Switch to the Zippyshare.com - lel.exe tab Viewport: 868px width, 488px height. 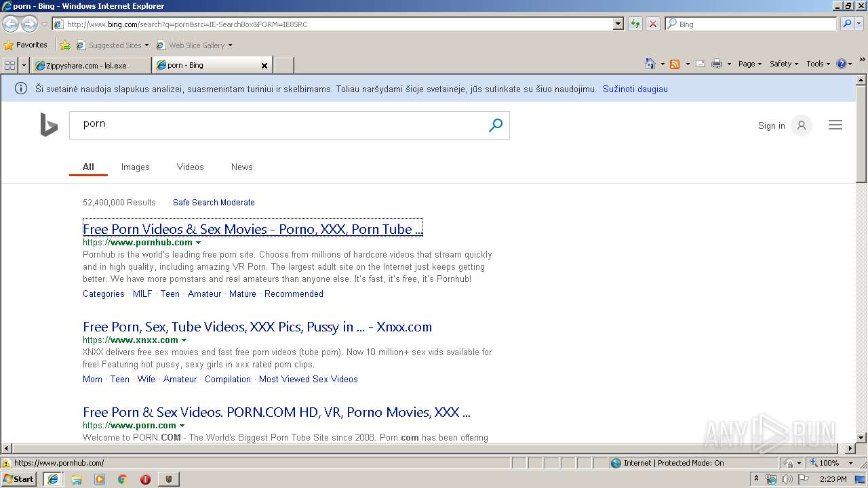(91, 66)
